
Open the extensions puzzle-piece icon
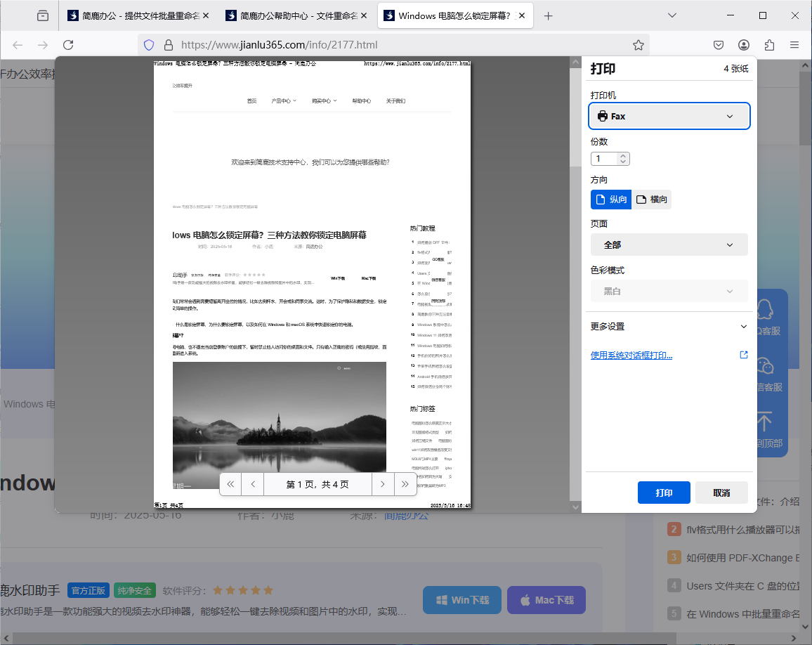click(768, 44)
